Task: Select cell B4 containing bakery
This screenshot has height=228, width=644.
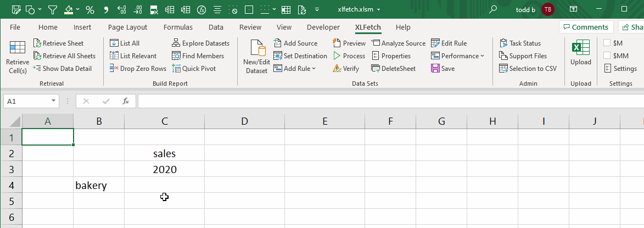Action: (x=99, y=185)
